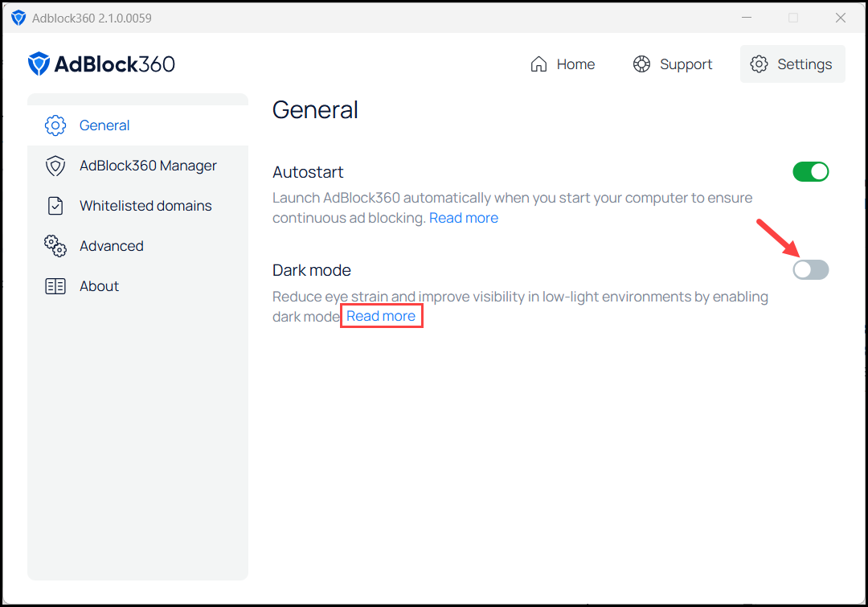Click the Autostart setting title
Viewport: 868px width, 607px height.
point(308,172)
